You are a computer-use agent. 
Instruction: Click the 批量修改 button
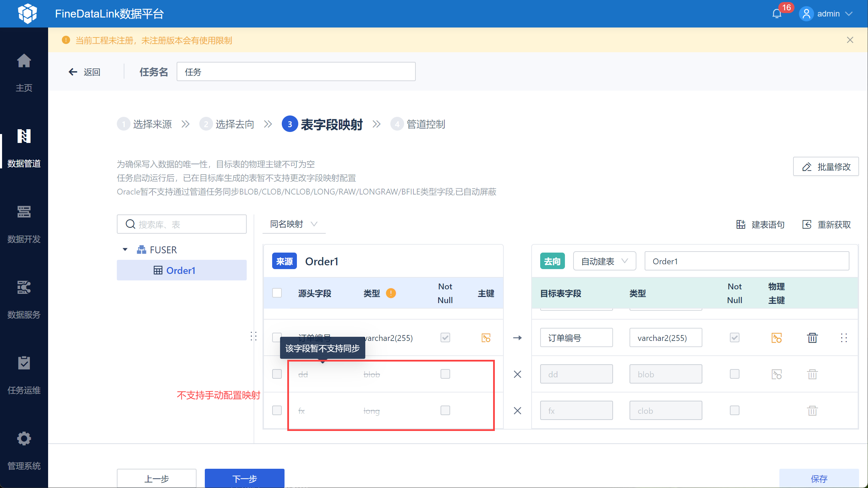click(x=825, y=167)
